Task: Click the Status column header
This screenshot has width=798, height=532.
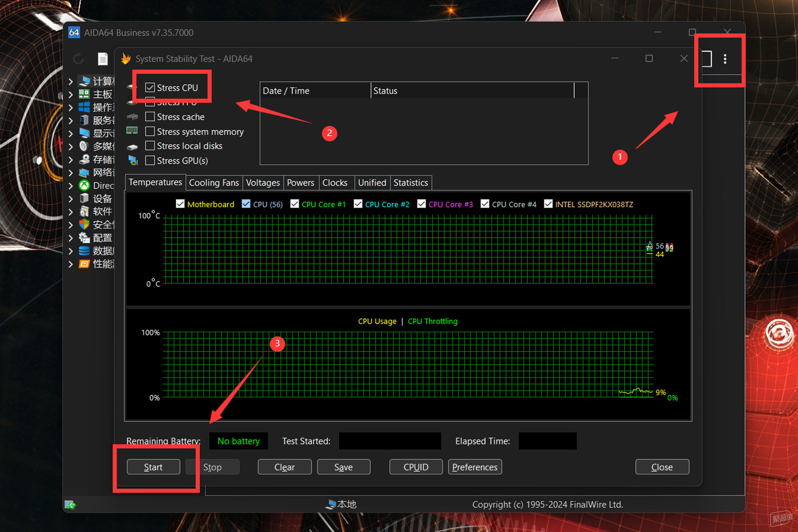Action: (472, 91)
